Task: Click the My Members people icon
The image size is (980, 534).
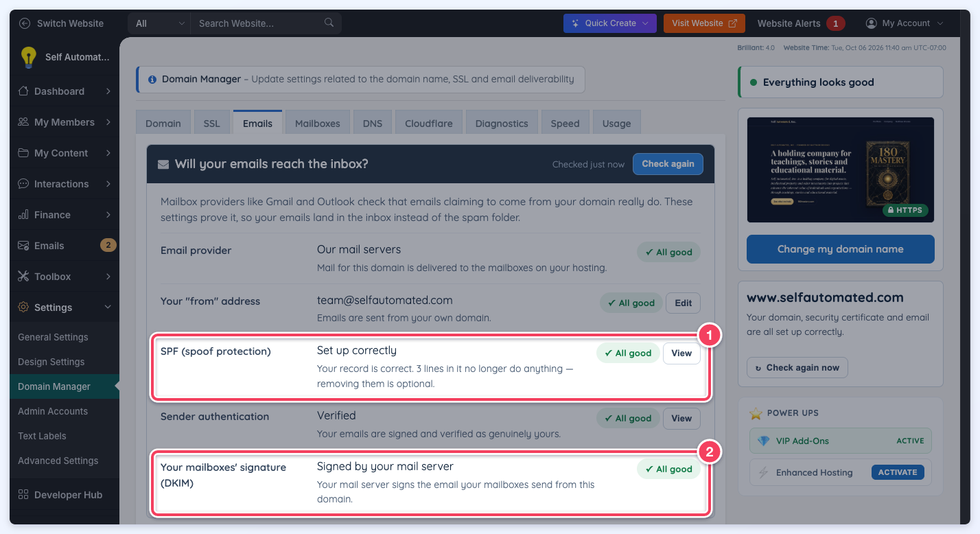Action: (23, 122)
